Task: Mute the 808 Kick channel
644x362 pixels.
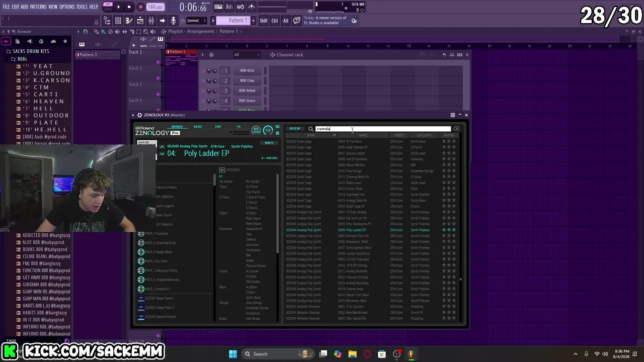Action: [203, 70]
